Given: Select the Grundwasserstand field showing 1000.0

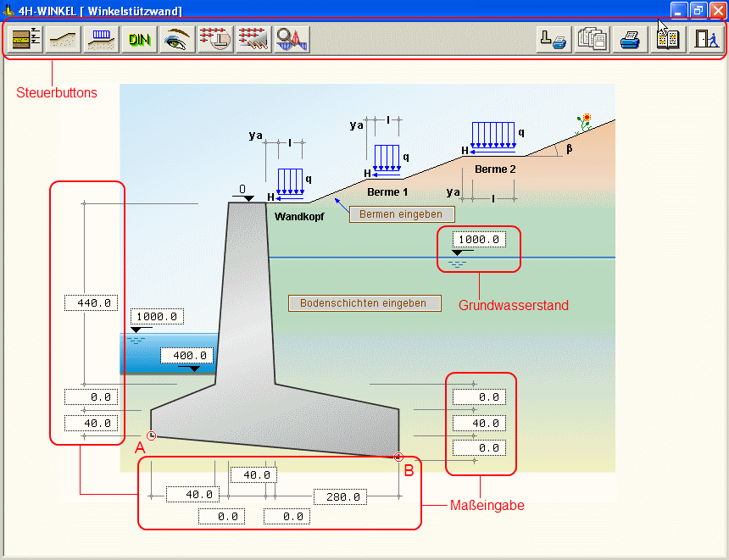Looking at the screenshot, I should tap(479, 240).
